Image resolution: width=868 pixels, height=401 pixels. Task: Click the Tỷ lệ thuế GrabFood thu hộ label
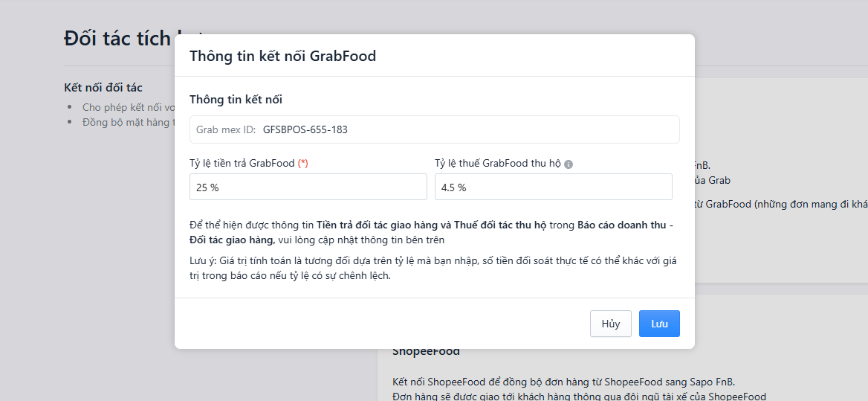pos(498,164)
